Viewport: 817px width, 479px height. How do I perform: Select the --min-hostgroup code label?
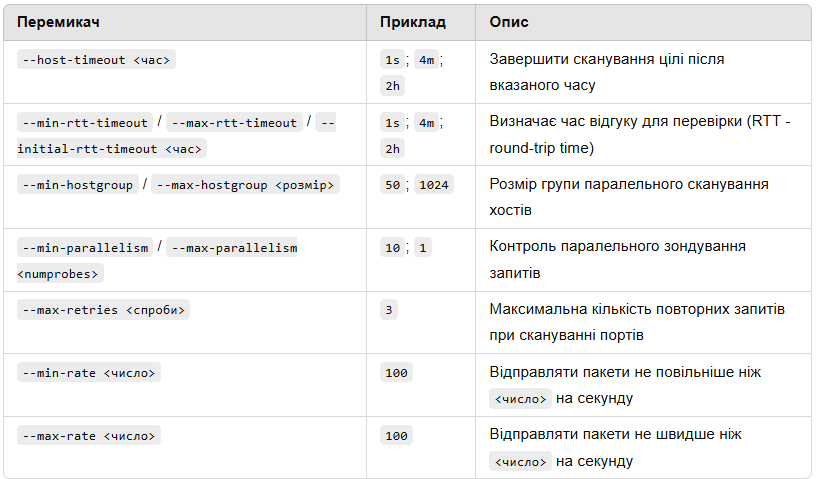point(77,185)
